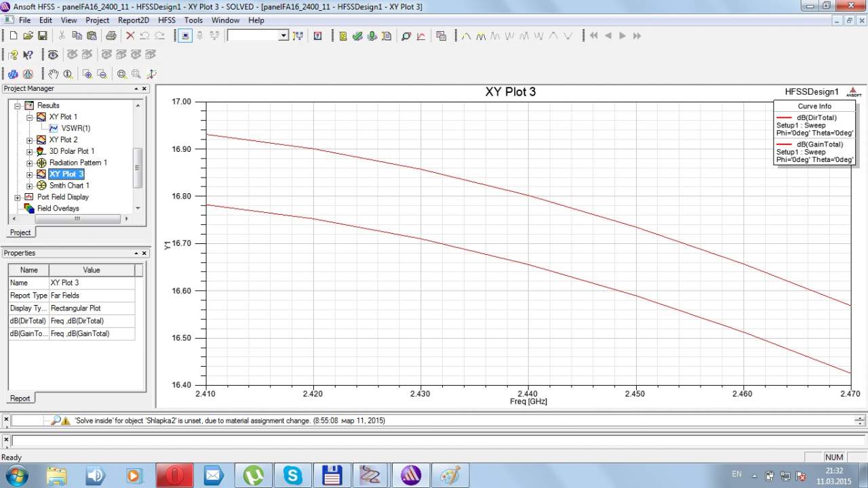Open the HFSS menu
This screenshot has height=488, width=868.
click(x=167, y=20)
